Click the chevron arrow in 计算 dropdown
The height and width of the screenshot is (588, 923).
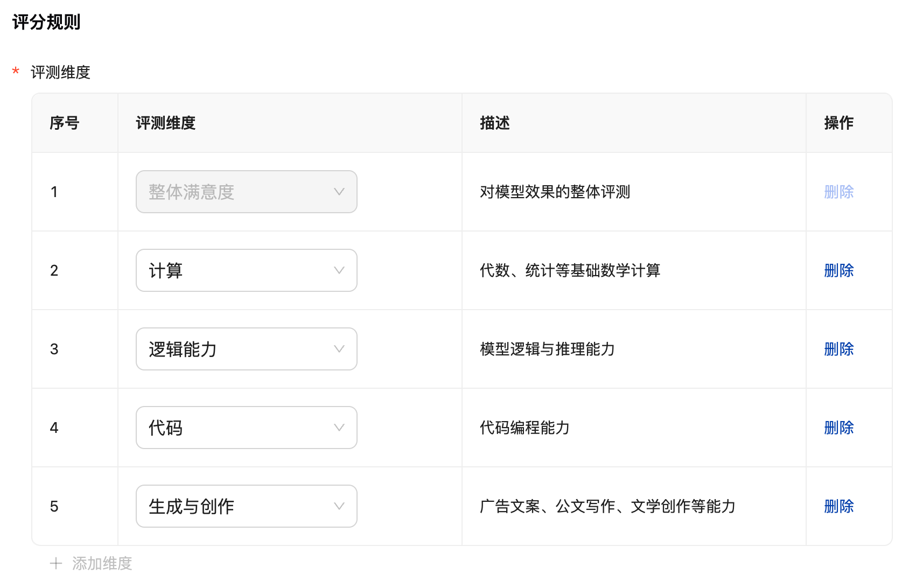point(339,270)
